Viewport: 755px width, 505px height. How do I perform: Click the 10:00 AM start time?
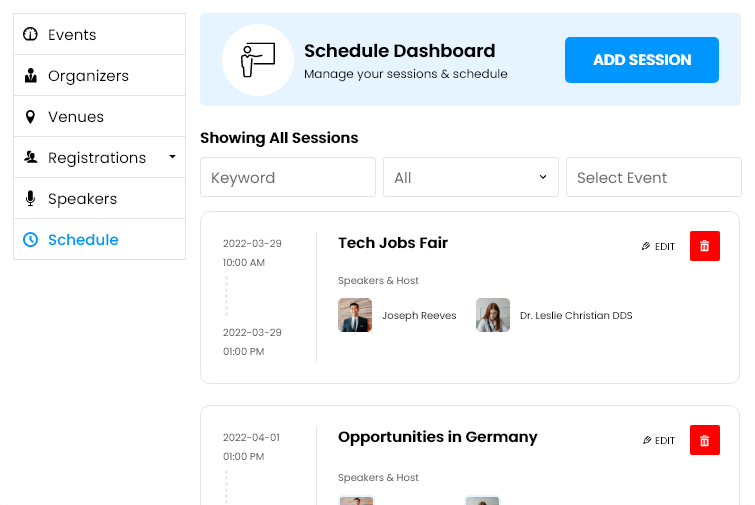coord(244,262)
